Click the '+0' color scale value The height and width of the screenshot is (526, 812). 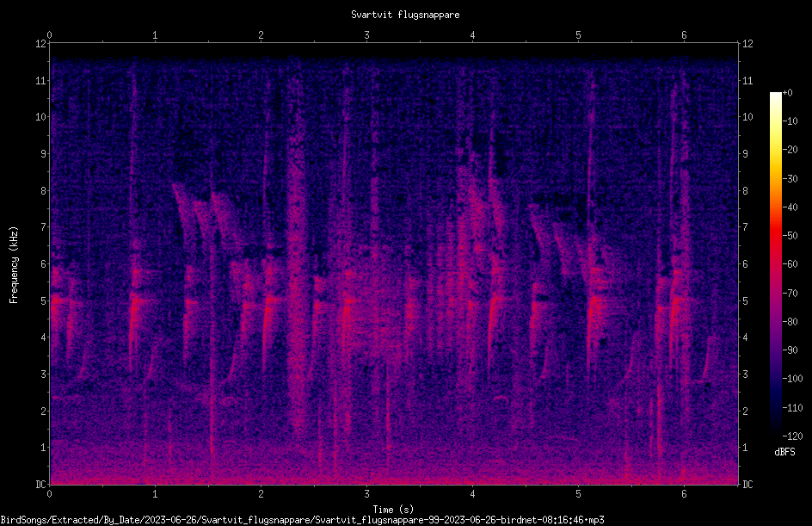coord(787,93)
